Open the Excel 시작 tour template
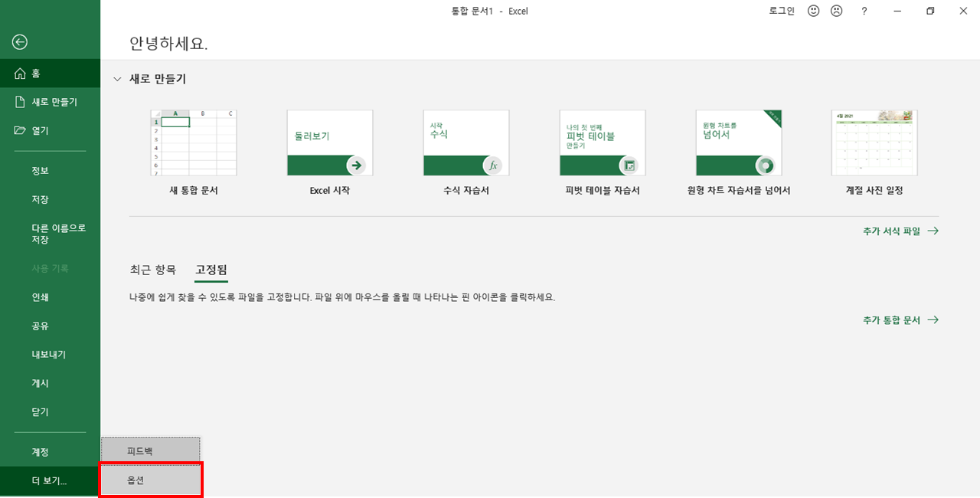 330,153
